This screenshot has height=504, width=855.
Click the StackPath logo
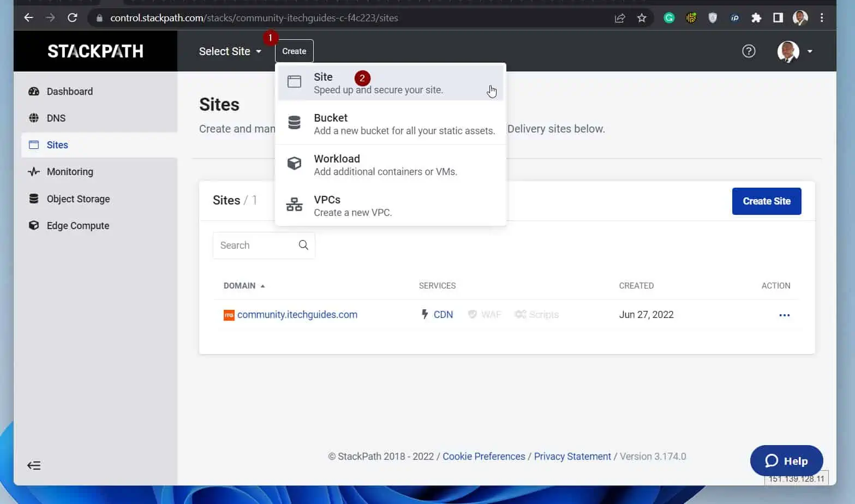(x=95, y=51)
